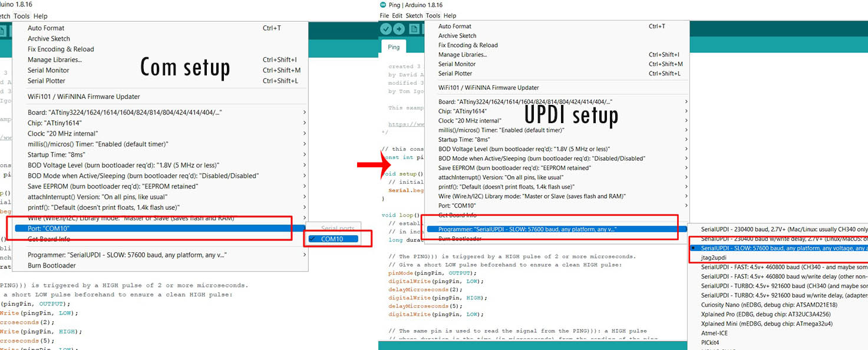Open Startup Time submenu in Ping window
Screen dimensions: 868x350
click(556, 140)
